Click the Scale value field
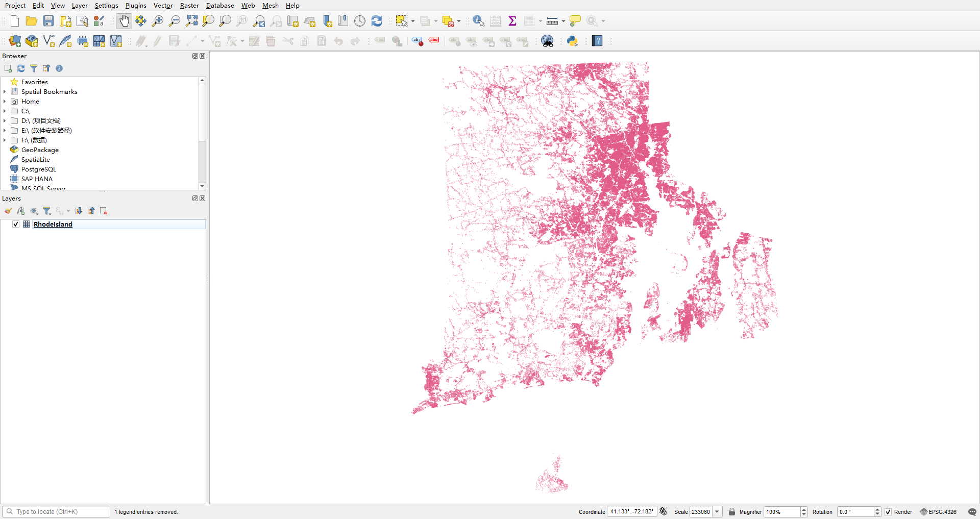Viewport: 980px width, 519px height. point(701,512)
